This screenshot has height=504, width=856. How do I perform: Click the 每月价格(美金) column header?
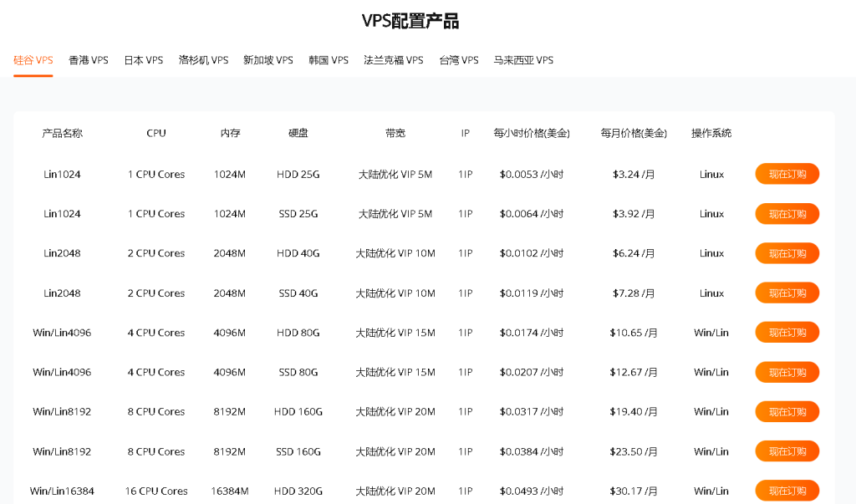pyautogui.click(x=634, y=133)
